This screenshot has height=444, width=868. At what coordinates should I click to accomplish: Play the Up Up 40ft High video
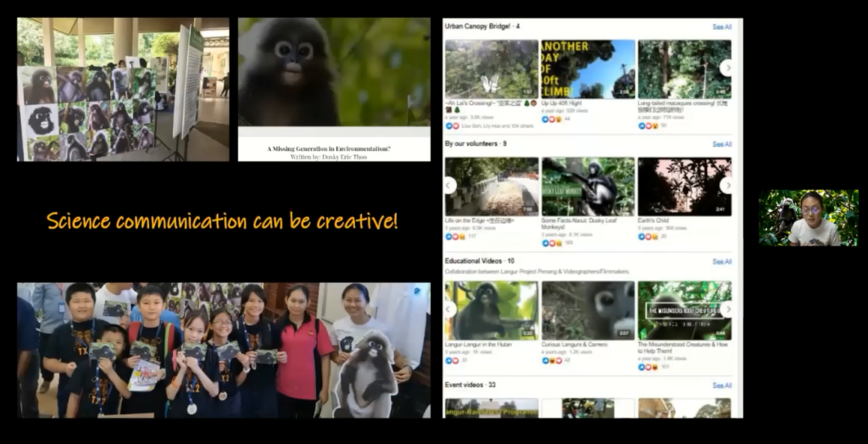click(588, 69)
